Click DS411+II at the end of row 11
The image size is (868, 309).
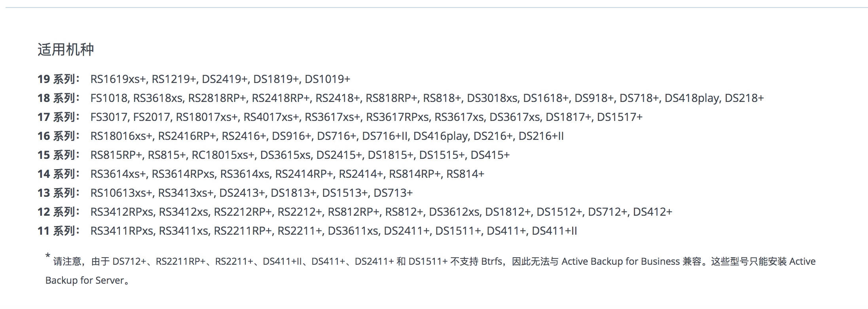pos(554,231)
